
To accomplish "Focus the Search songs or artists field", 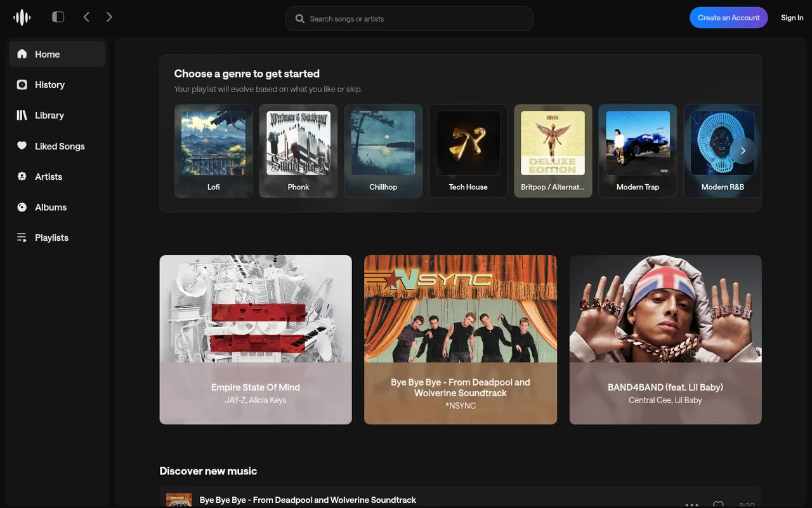I will click(409, 18).
